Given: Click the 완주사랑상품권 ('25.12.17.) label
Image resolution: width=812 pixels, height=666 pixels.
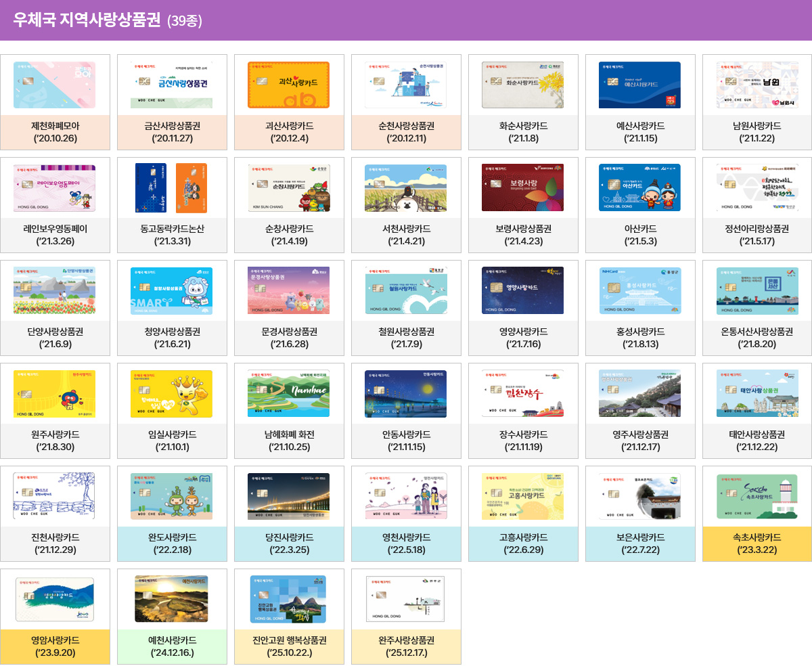Looking at the screenshot, I should (x=406, y=646).
